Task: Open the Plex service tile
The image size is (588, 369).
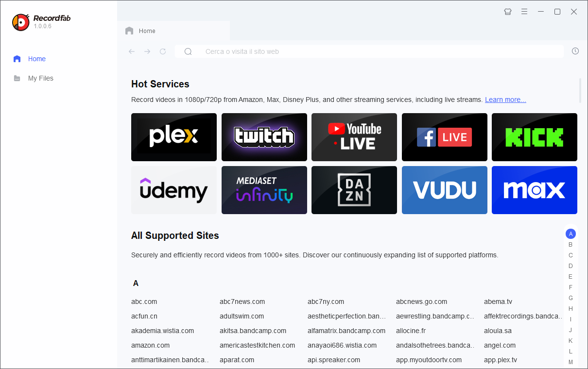Action: [174, 137]
